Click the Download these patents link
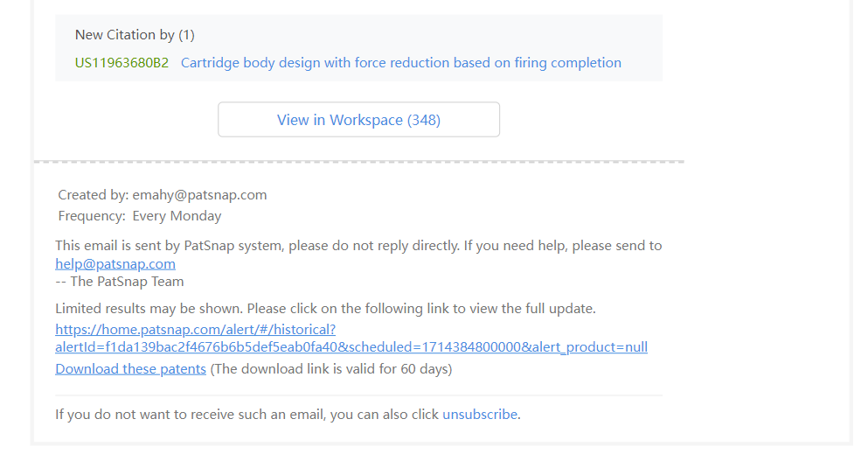 coord(130,368)
